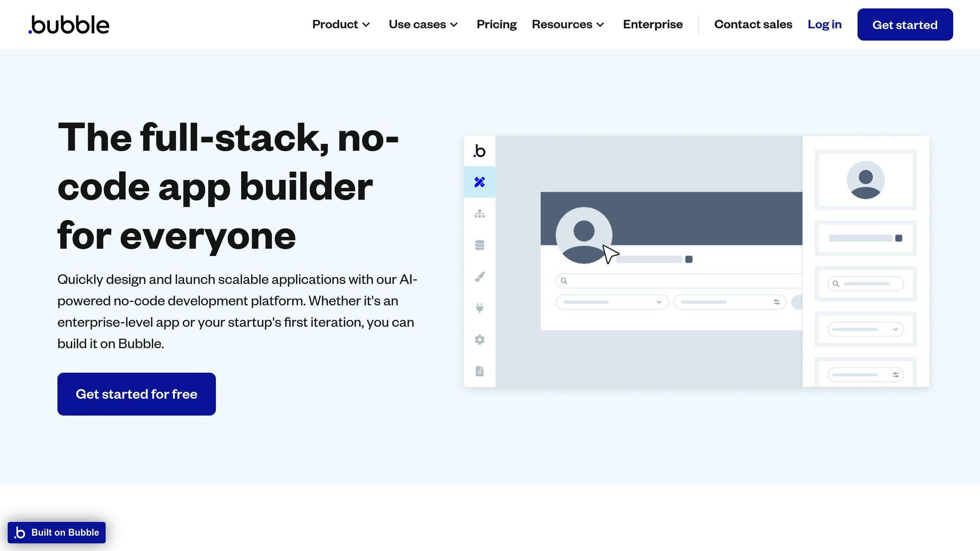
Task: Click the Log in link
Action: click(824, 24)
